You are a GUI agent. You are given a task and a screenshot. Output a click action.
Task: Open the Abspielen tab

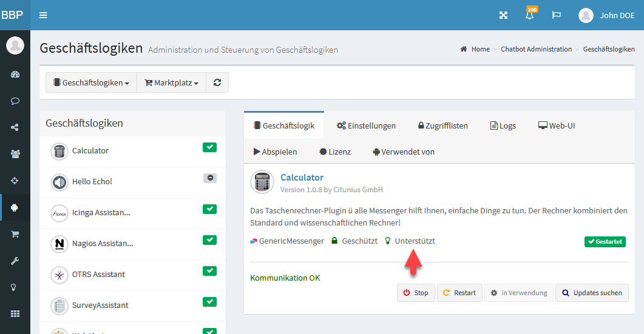(x=275, y=152)
